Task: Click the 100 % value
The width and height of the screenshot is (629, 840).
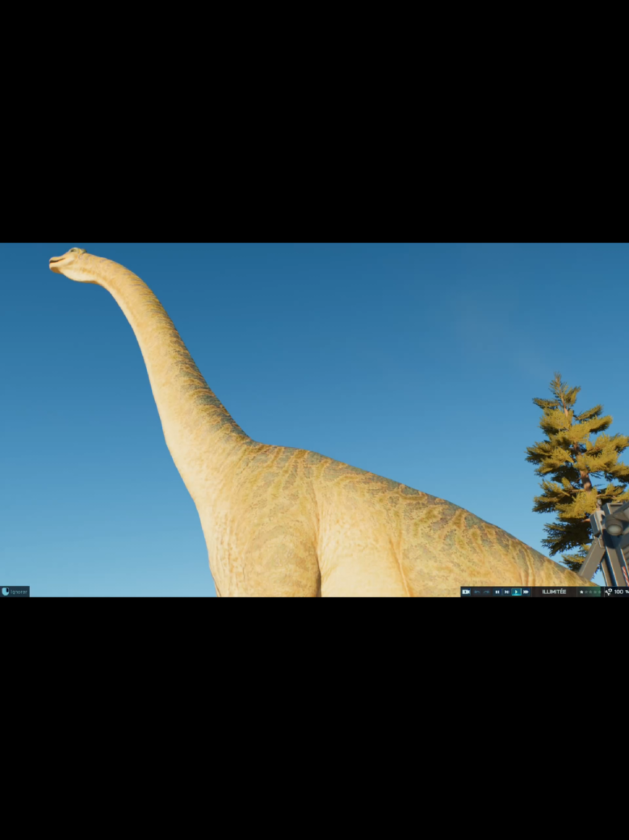Action: pos(621,592)
